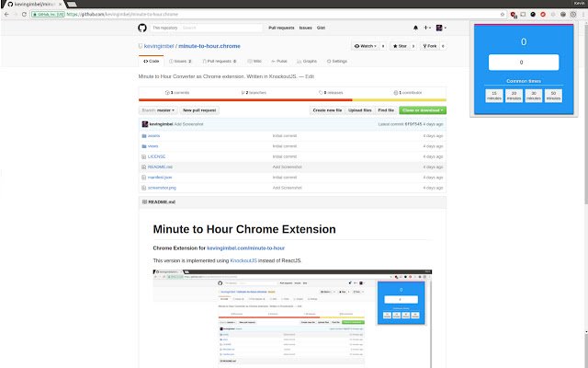Star the repository
The height and width of the screenshot is (368, 588).
point(400,46)
